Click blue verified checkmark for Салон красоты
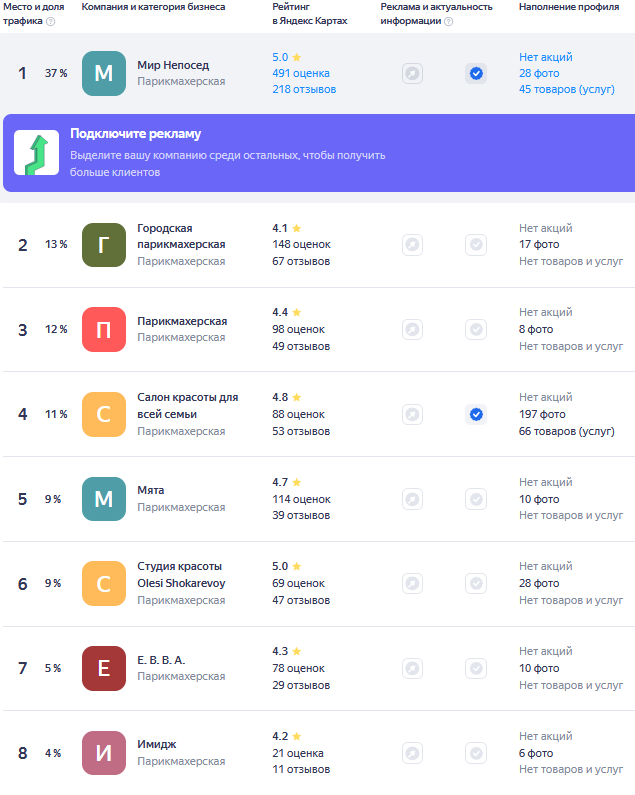The image size is (635, 795). coord(476,414)
